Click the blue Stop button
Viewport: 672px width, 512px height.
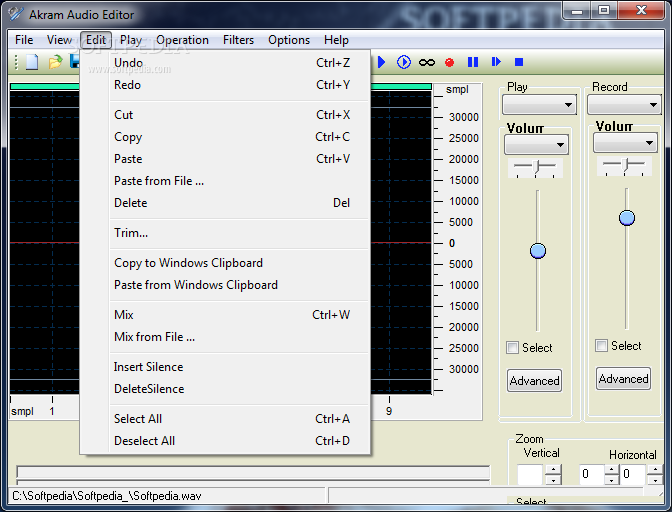click(x=519, y=62)
